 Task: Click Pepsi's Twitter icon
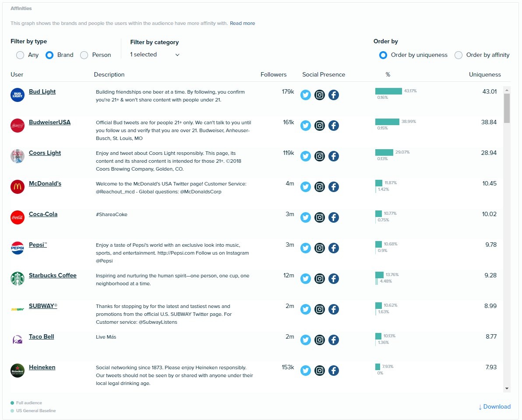tap(305, 248)
